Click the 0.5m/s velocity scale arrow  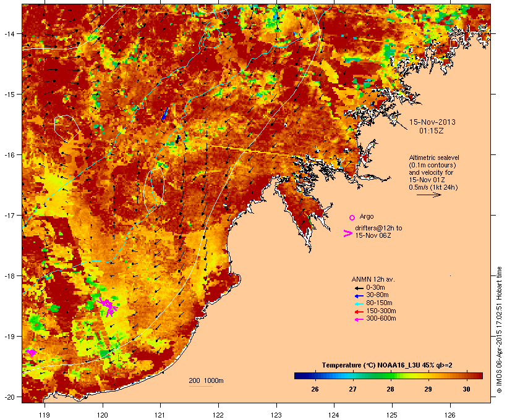[x=429, y=195]
